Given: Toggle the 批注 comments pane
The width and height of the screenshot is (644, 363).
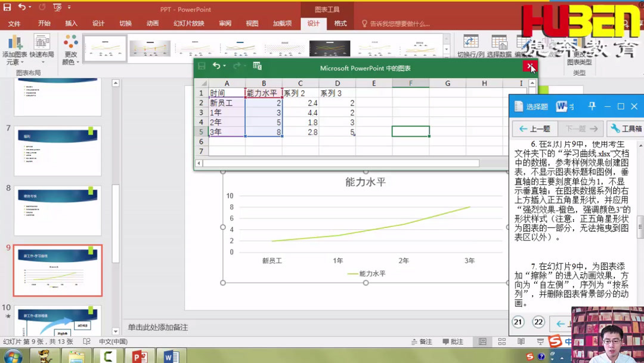Looking at the screenshot, I should click(453, 341).
